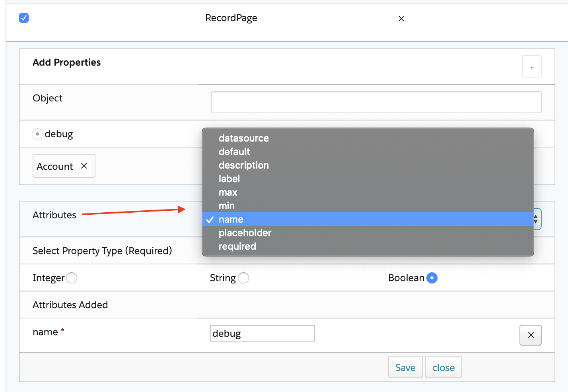The image size is (568, 392).
Task: Select min attribute option
Action: [226, 206]
